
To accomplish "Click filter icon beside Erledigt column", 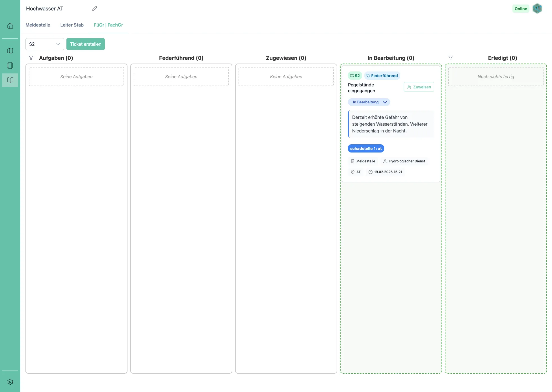I will coord(451,58).
